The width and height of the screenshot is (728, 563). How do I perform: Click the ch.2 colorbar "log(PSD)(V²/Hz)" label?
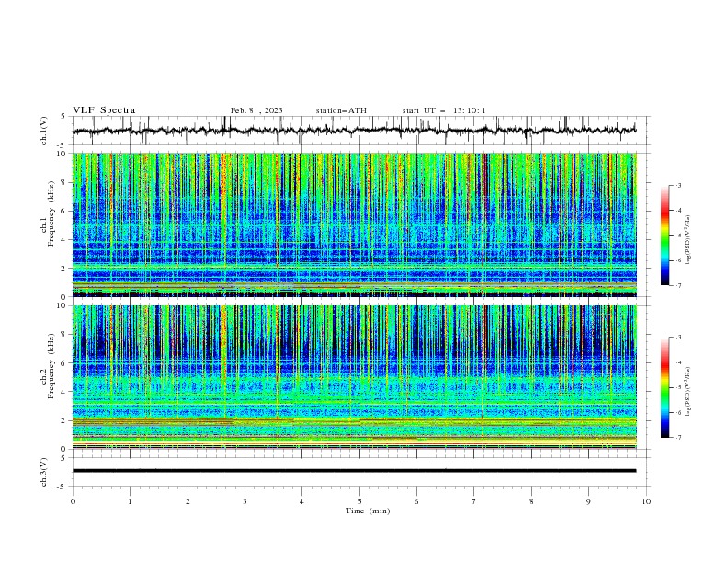point(688,392)
